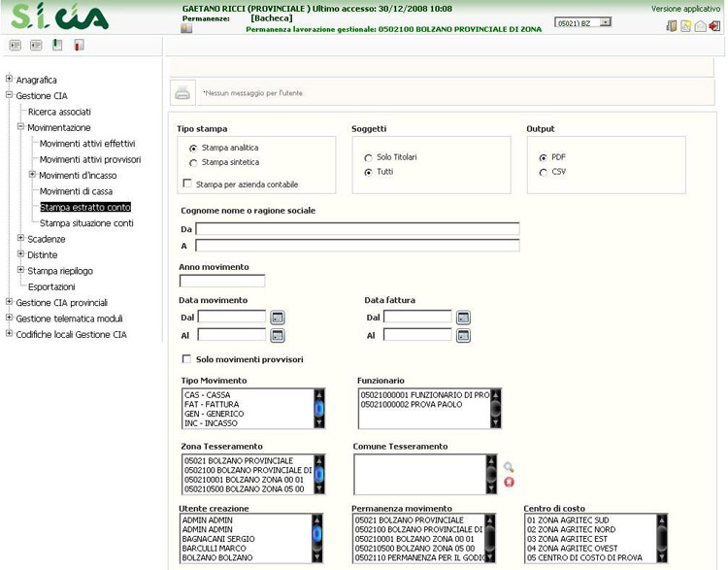Collapse the Gestione CIA tree node
728x570 pixels.
[9, 94]
